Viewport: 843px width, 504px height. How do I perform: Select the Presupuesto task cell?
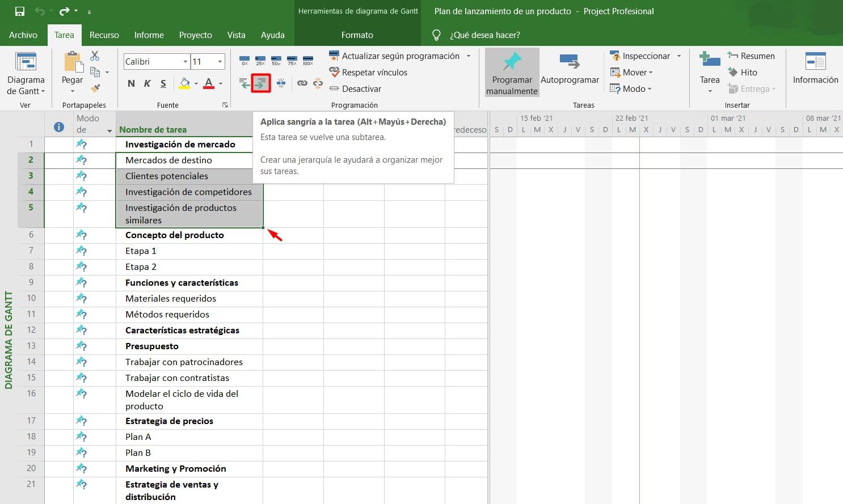pos(189,346)
